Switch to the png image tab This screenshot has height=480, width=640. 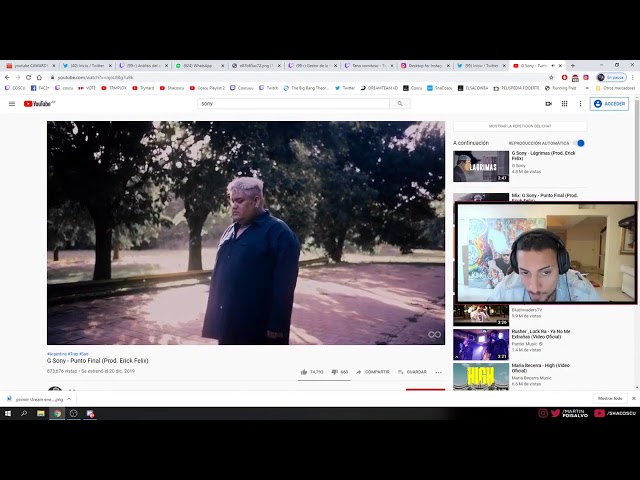pos(256,65)
